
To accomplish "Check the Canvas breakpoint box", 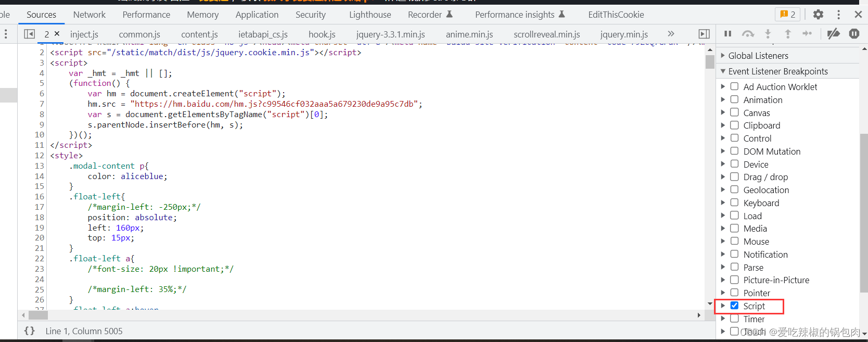I will [734, 112].
